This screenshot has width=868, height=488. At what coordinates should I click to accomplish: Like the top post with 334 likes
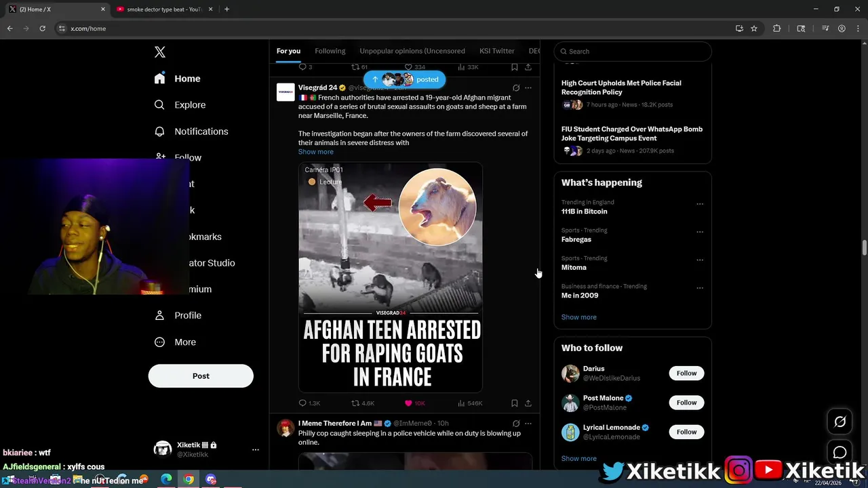point(414,67)
